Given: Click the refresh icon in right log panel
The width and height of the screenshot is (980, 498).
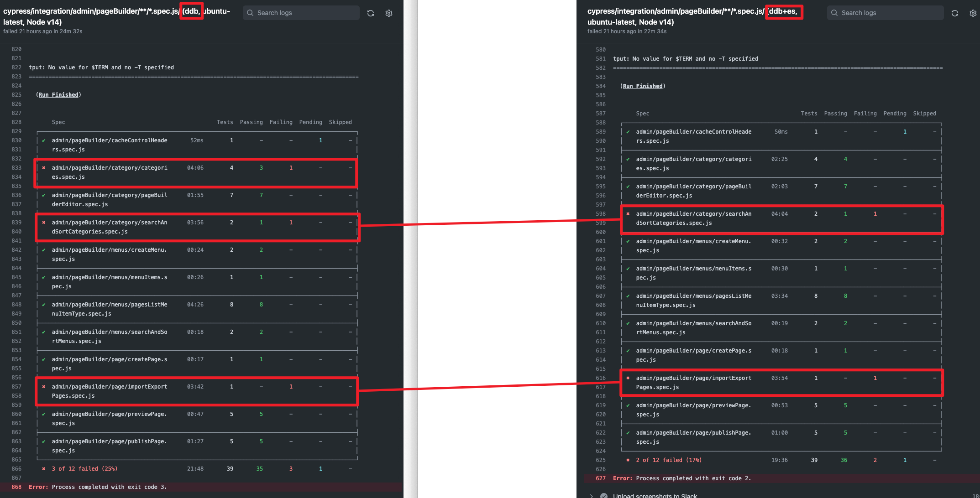Looking at the screenshot, I should (x=955, y=13).
